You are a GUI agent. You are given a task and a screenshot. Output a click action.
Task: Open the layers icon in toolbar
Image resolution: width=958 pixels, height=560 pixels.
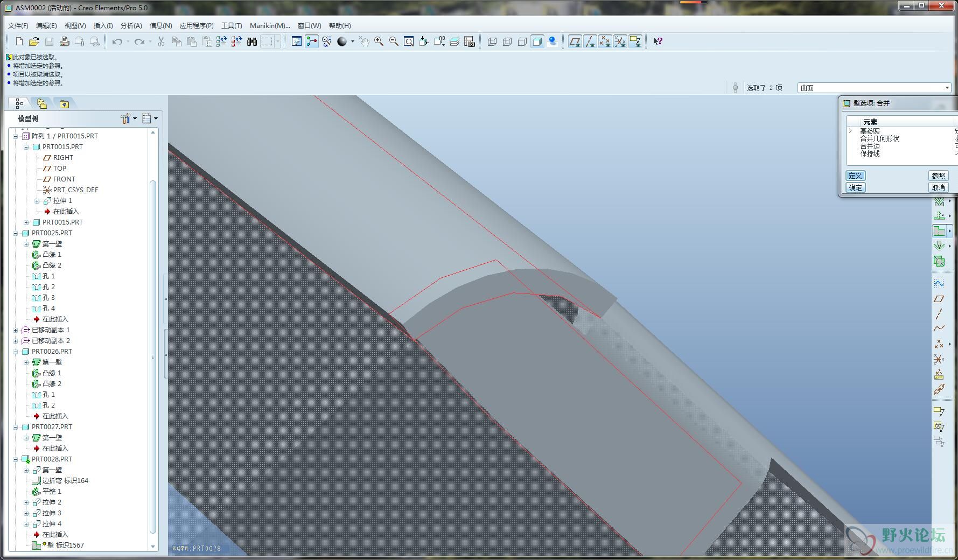[x=454, y=41]
